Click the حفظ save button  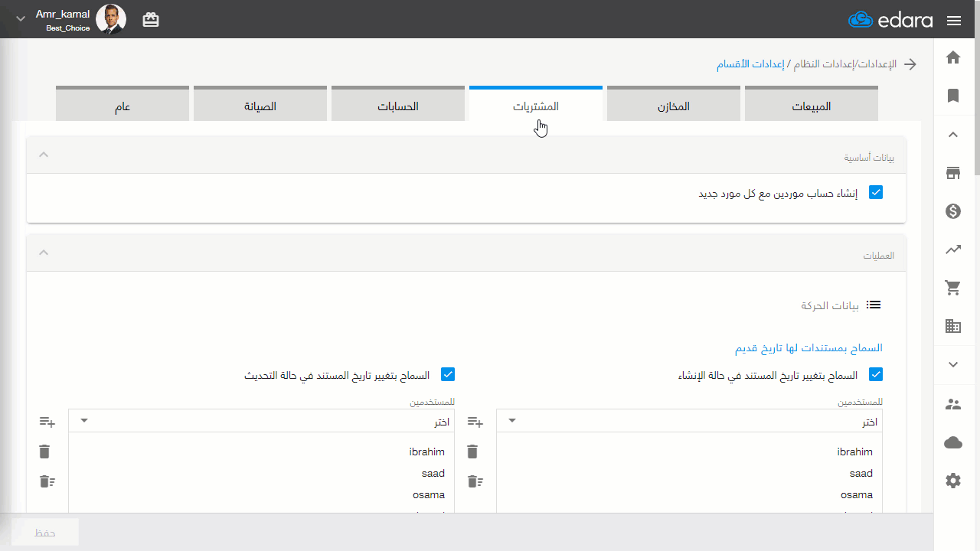[45, 533]
